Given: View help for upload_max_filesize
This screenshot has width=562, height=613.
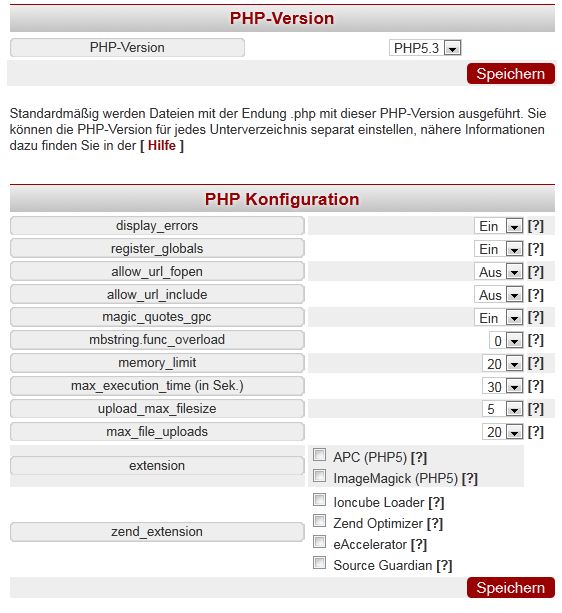Looking at the screenshot, I should point(535,409).
